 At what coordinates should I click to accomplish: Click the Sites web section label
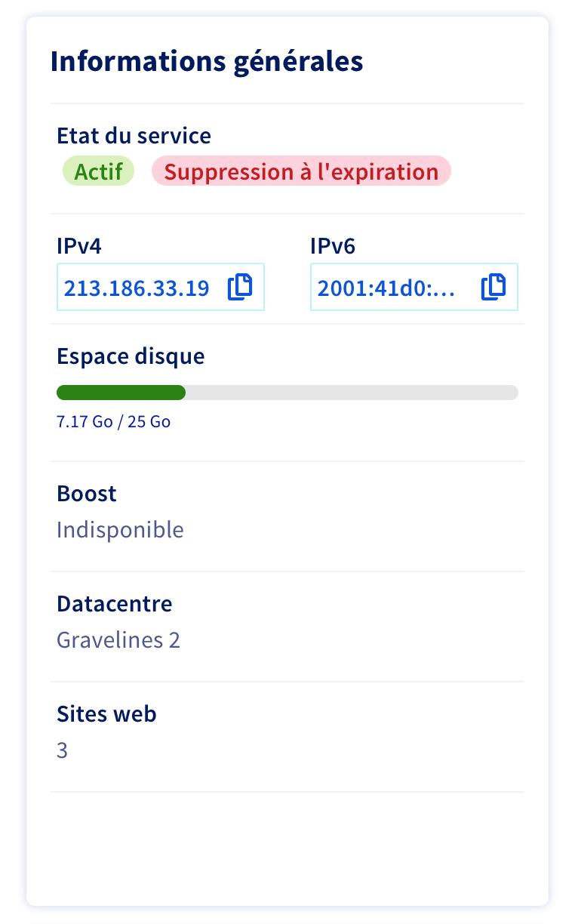pyautogui.click(x=106, y=714)
